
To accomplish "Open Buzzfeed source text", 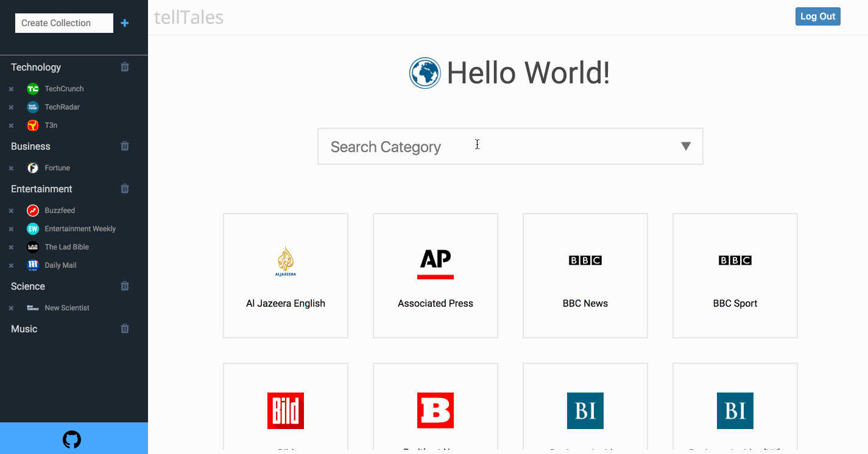I will point(60,211).
